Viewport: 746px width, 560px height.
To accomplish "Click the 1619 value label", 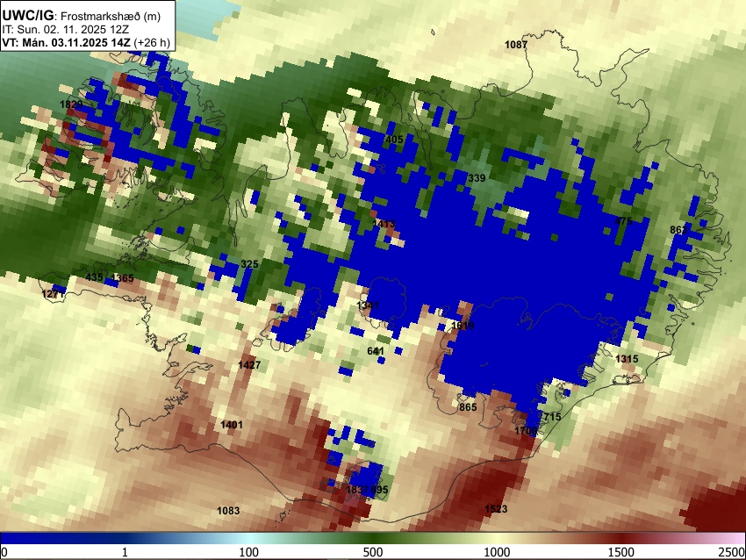I will pyautogui.click(x=463, y=326).
